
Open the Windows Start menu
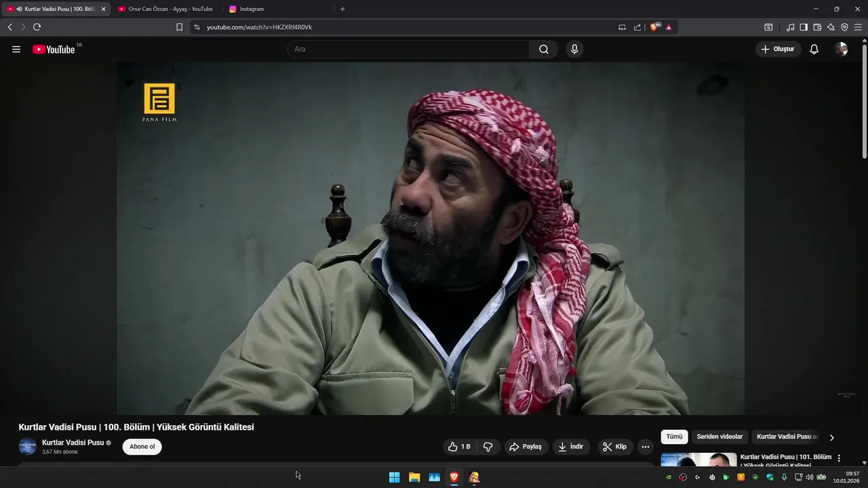(x=394, y=477)
